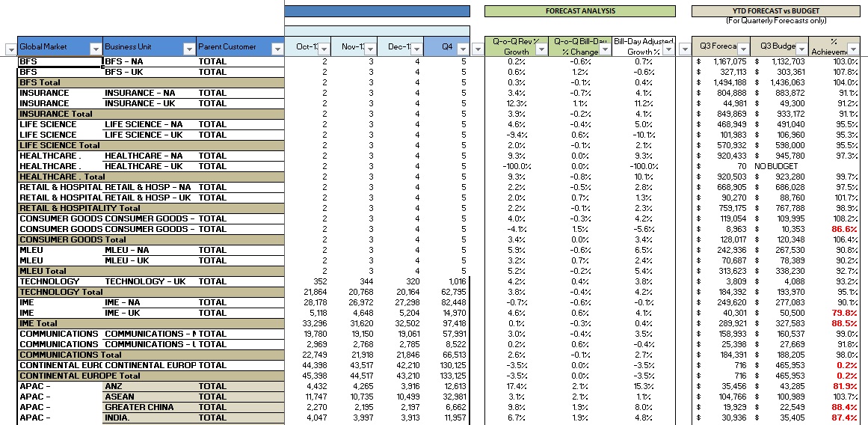Select the red 88.5% achievement cell
The width and height of the screenshot is (868, 425).
pos(835,323)
